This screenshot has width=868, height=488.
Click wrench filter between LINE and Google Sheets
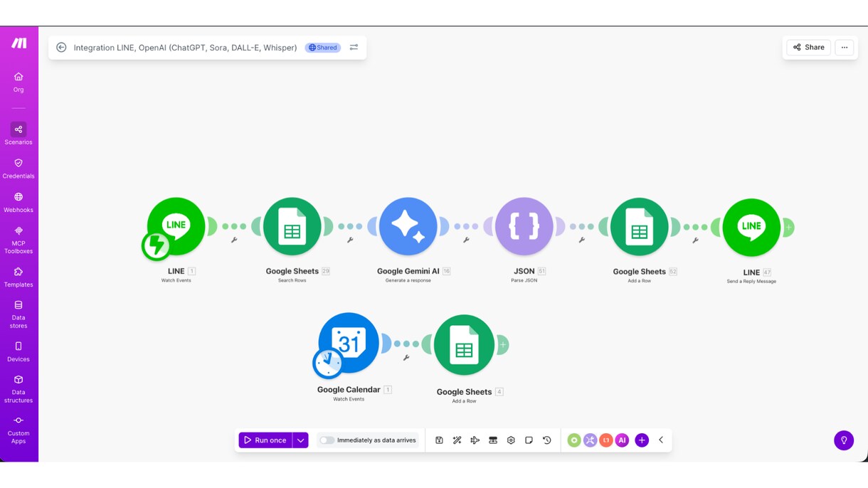pos(234,240)
